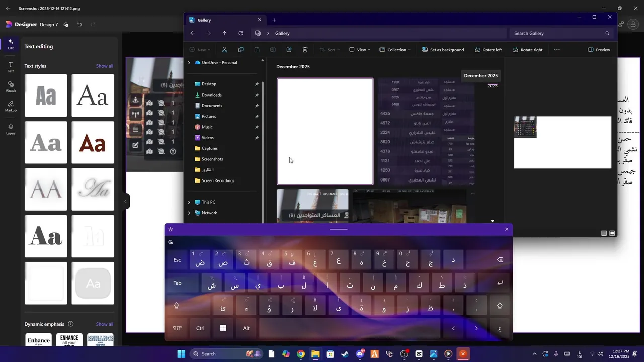
Task: Open Screenshots folder in the navigation pane
Action: (212, 159)
